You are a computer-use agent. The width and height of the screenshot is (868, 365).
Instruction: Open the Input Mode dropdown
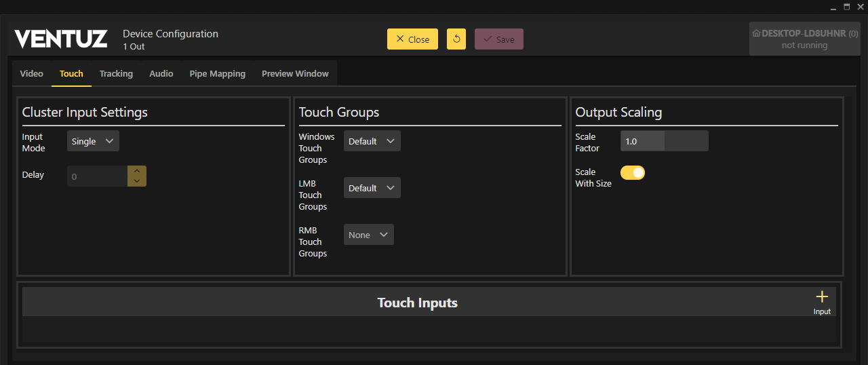93,141
